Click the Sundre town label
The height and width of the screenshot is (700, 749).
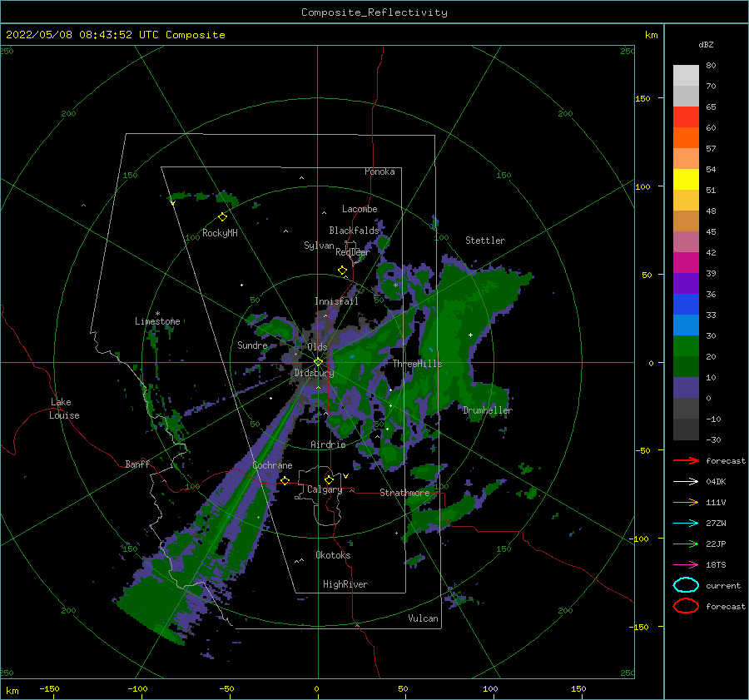pos(252,345)
